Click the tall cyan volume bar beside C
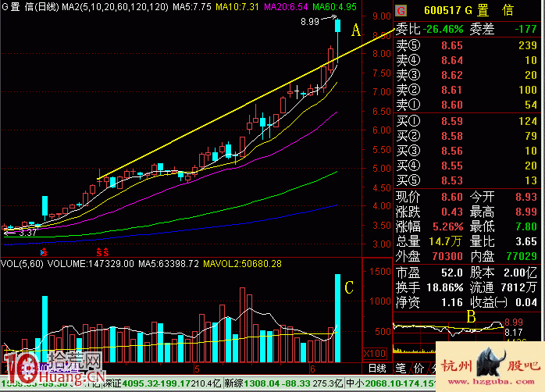The image size is (545, 392). point(337,318)
